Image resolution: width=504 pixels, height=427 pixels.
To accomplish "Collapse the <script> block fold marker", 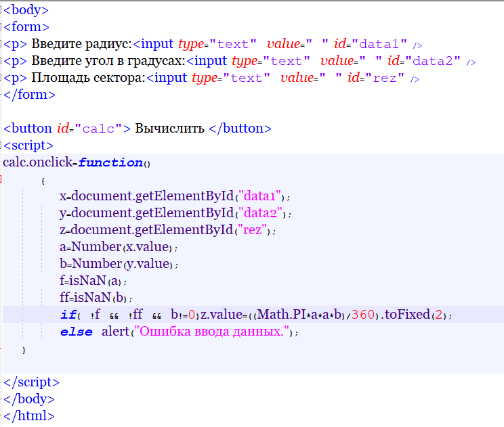I will 2,145.
